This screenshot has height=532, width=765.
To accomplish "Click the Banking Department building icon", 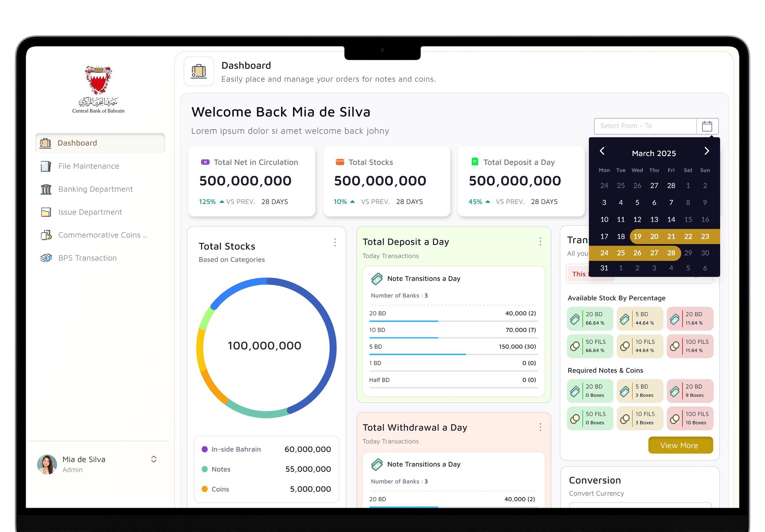I will (x=46, y=189).
